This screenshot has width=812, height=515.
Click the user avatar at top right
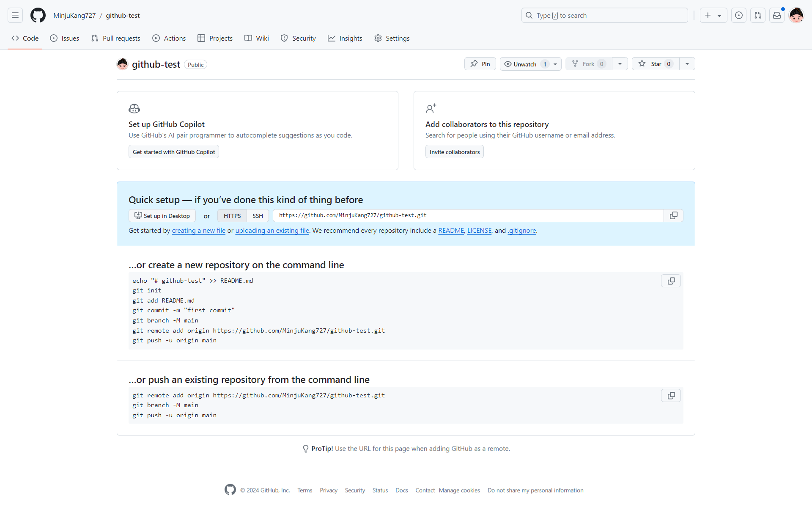pos(796,16)
